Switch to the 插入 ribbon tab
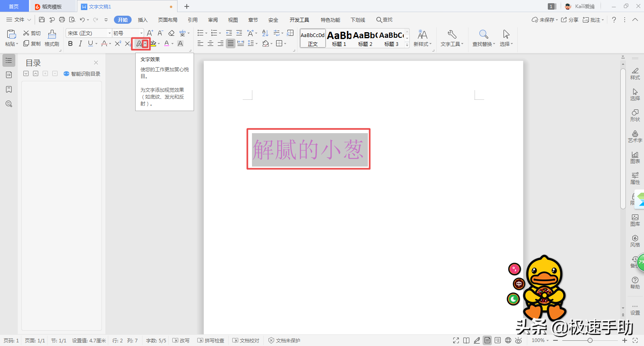The width and height of the screenshot is (644, 346). (143, 20)
